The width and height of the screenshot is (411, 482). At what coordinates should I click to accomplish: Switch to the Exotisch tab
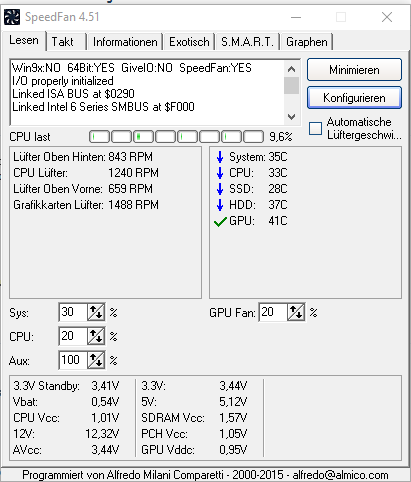tap(189, 42)
